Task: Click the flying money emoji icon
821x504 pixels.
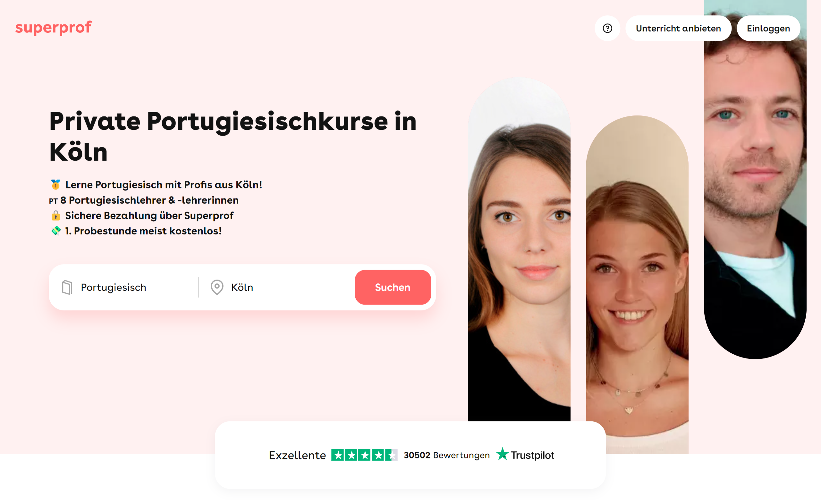Action: click(56, 231)
